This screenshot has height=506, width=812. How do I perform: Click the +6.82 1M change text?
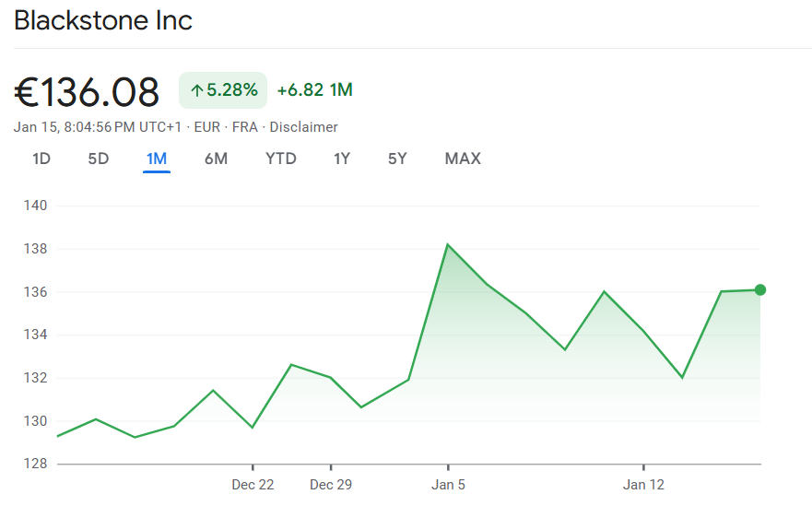point(314,90)
